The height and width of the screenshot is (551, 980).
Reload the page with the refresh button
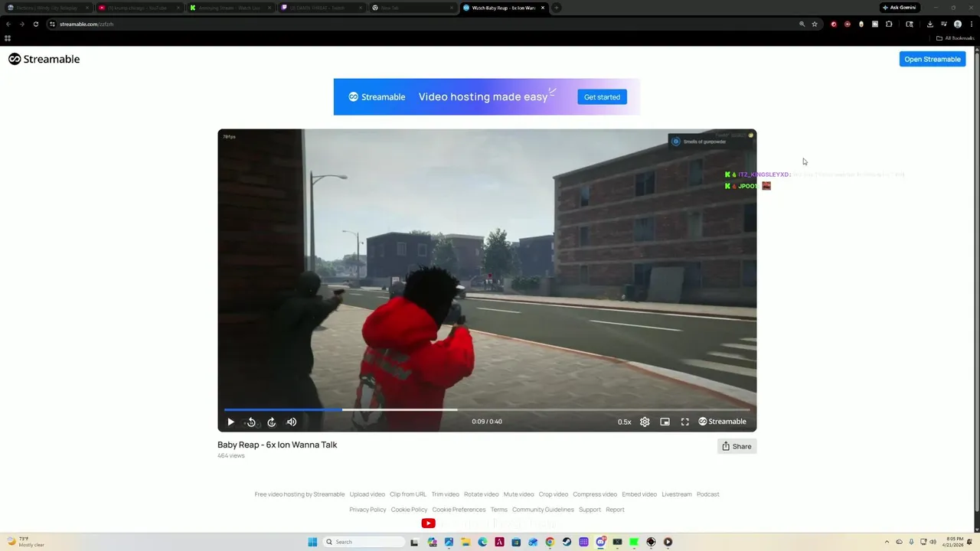point(35,24)
